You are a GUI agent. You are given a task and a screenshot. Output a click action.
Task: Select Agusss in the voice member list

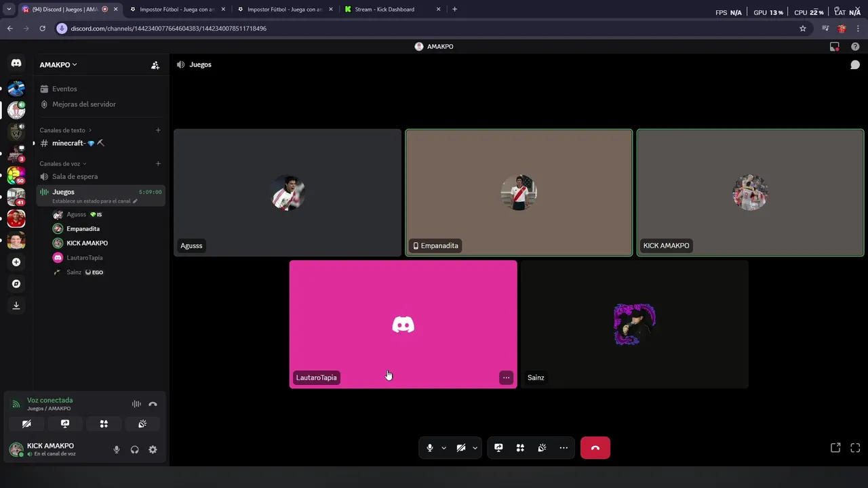pos(108,215)
